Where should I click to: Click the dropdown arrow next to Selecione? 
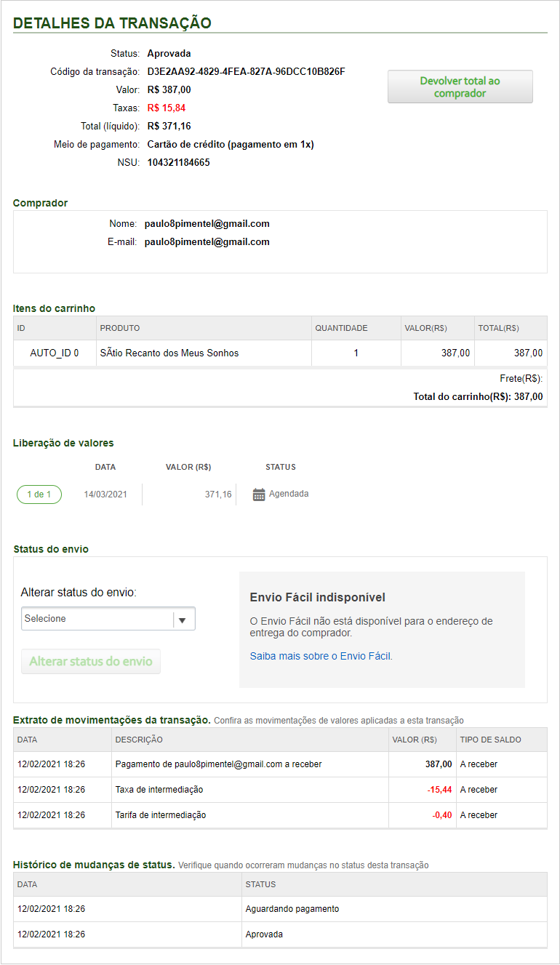(x=183, y=620)
